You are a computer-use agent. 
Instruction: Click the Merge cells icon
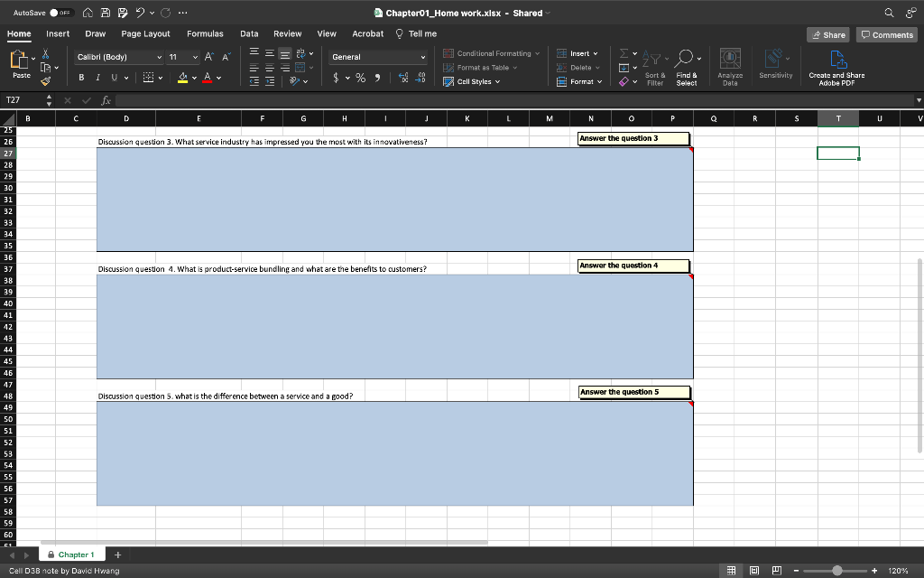pyautogui.click(x=300, y=67)
